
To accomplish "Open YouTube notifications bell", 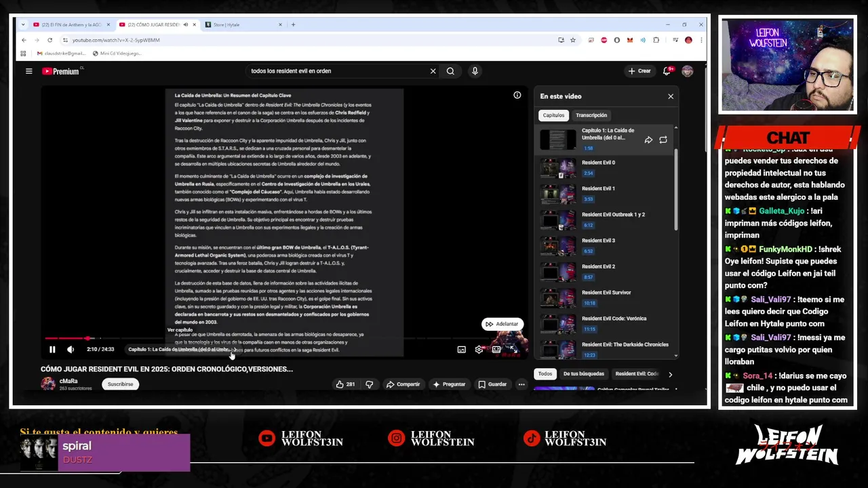I will (667, 71).
